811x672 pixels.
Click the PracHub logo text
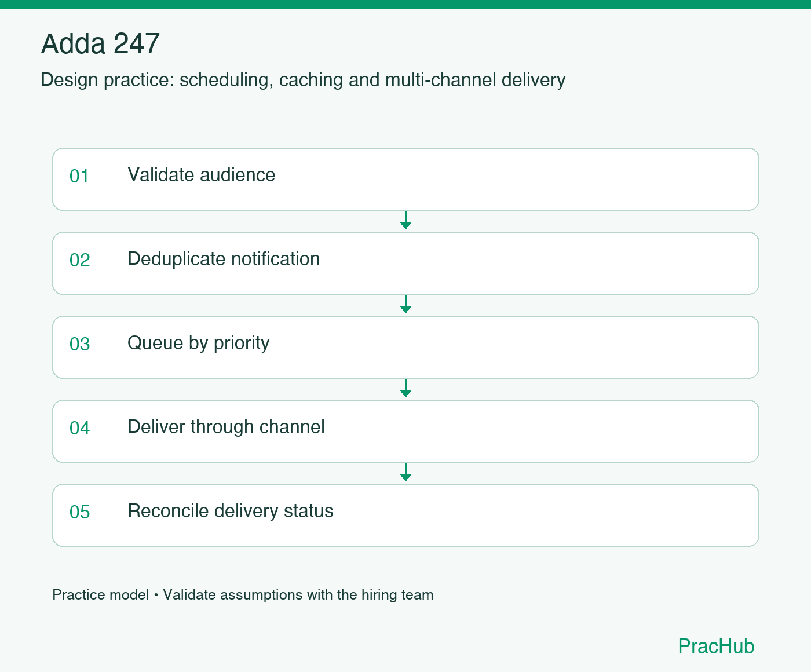716,646
